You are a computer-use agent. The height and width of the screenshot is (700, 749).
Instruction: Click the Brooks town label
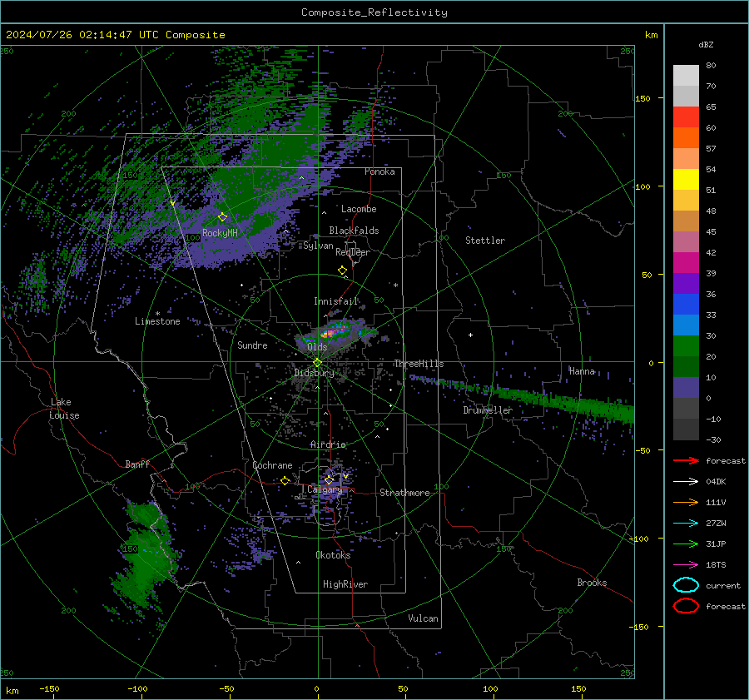click(592, 583)
